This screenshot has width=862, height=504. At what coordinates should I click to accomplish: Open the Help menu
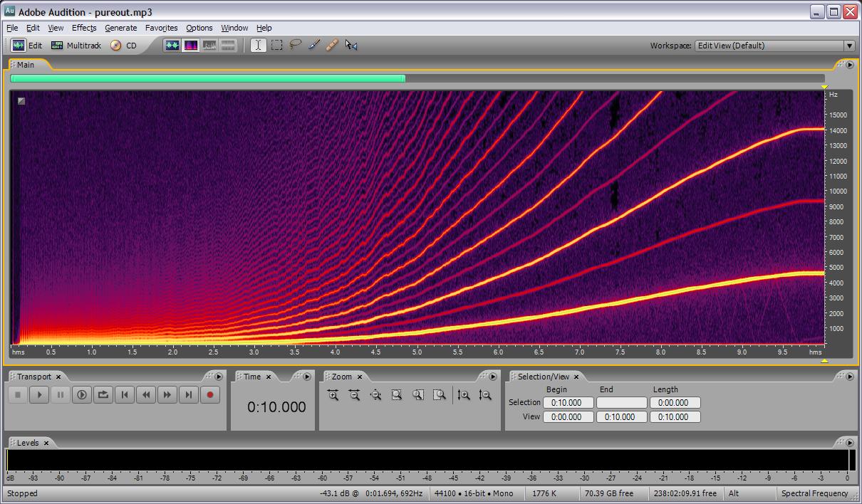(264, 28)
